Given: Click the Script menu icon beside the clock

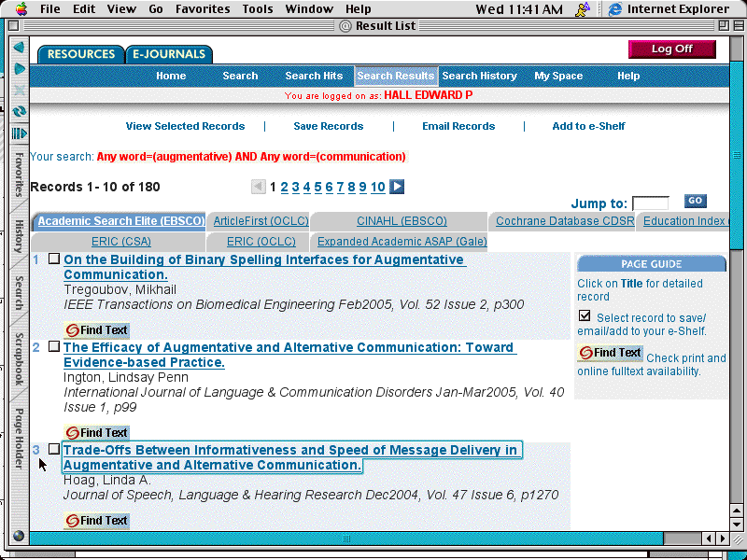Looking at the screenshot, I should click(582, 9).
